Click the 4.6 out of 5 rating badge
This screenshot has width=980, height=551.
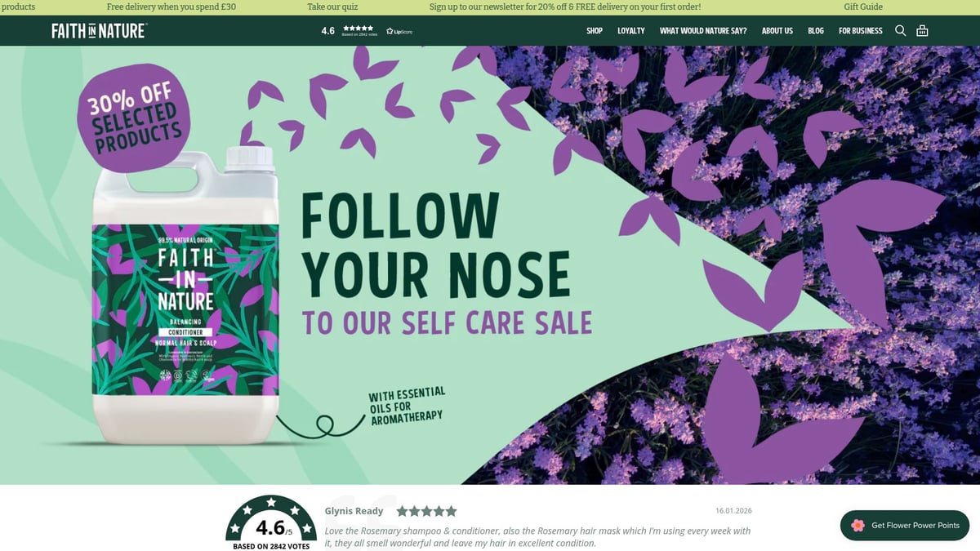(x=271, y=522)
